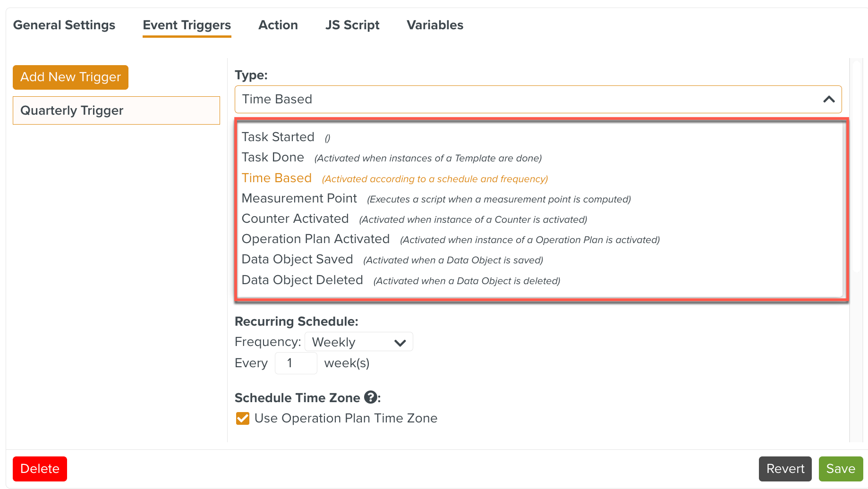Switch to the General Settings tab
The image size is (868, 489).
64,25
